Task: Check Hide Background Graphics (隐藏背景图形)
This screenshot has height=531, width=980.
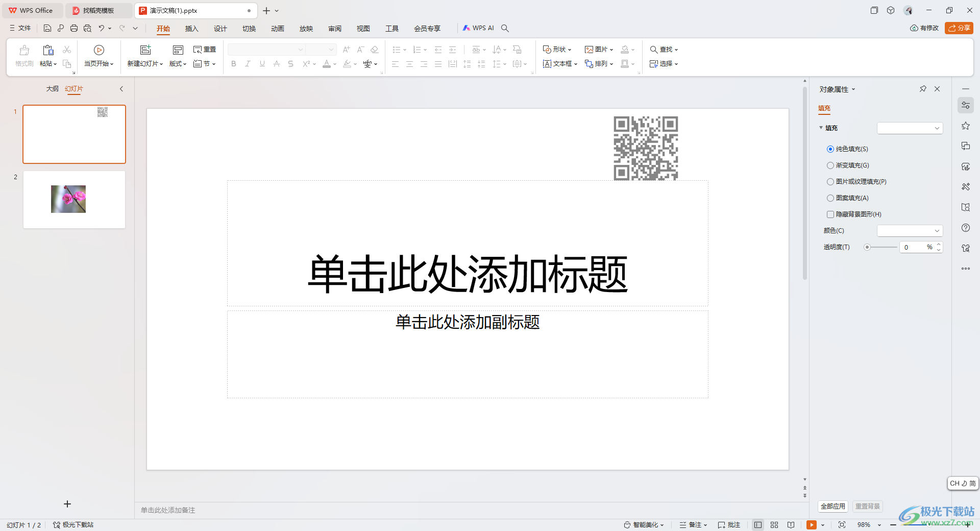Action: point(830,214)
